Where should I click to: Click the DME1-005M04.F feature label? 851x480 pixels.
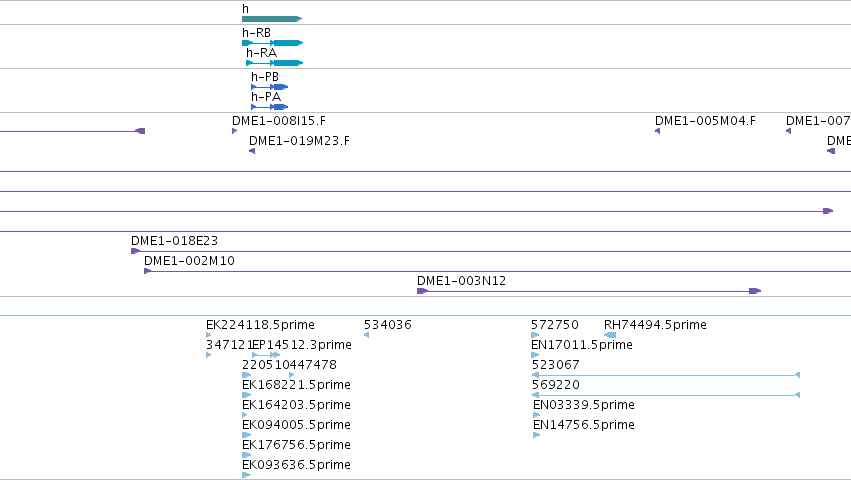tap(705, 121)
